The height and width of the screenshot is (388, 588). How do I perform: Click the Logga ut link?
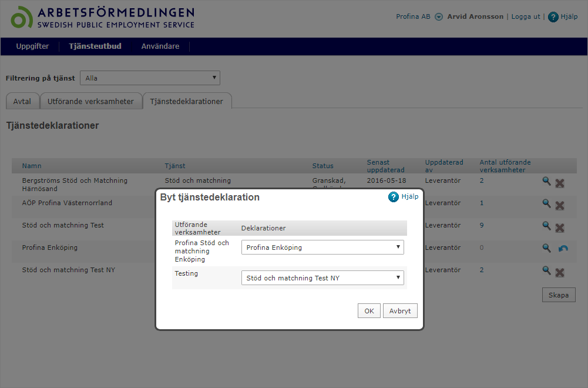coord(526,16)
